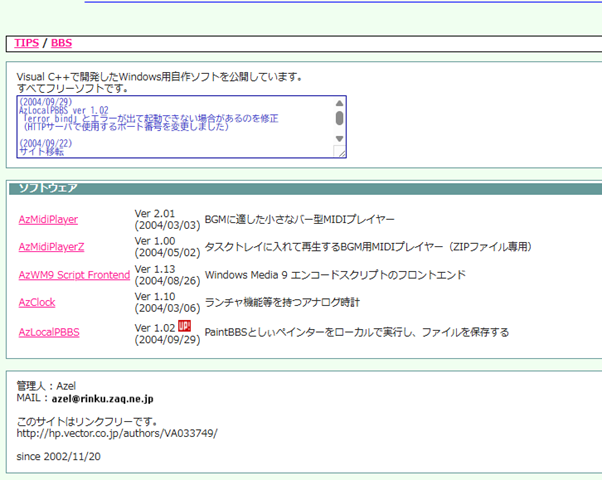Click the hp.vector.co.jp authors URL text
This screenshot has width=602, height=480.
[117, 434]
